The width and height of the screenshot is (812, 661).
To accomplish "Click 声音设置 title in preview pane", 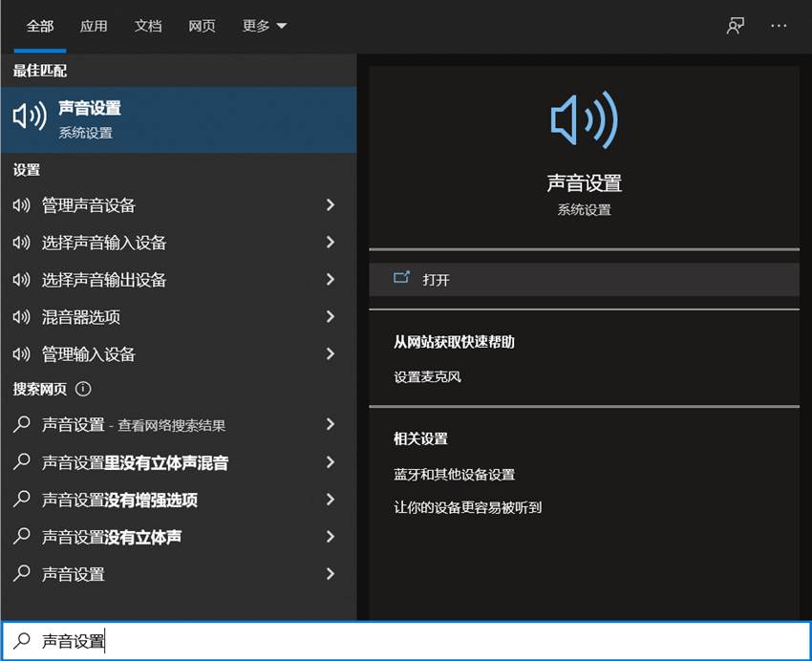I will (x=584, y=183).
